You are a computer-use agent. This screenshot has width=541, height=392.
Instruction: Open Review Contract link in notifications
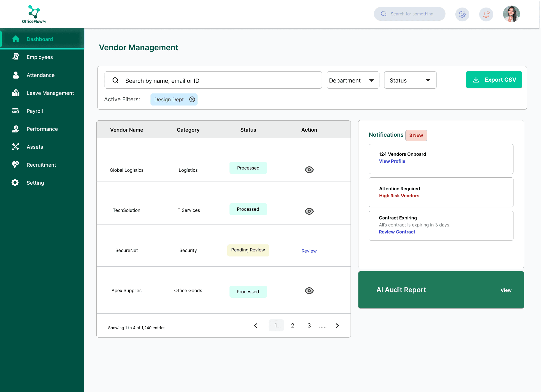397,232
